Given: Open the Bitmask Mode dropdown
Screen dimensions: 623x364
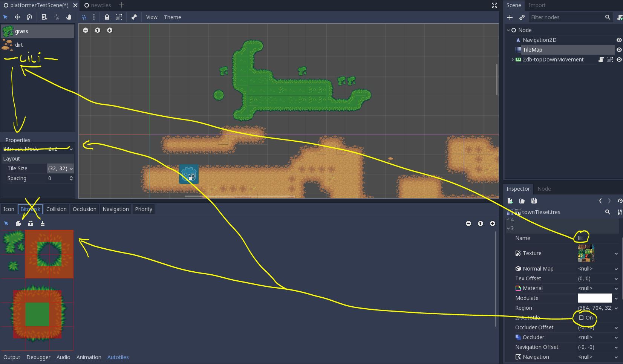Looking at the screenshot, I should pos(71,149).
